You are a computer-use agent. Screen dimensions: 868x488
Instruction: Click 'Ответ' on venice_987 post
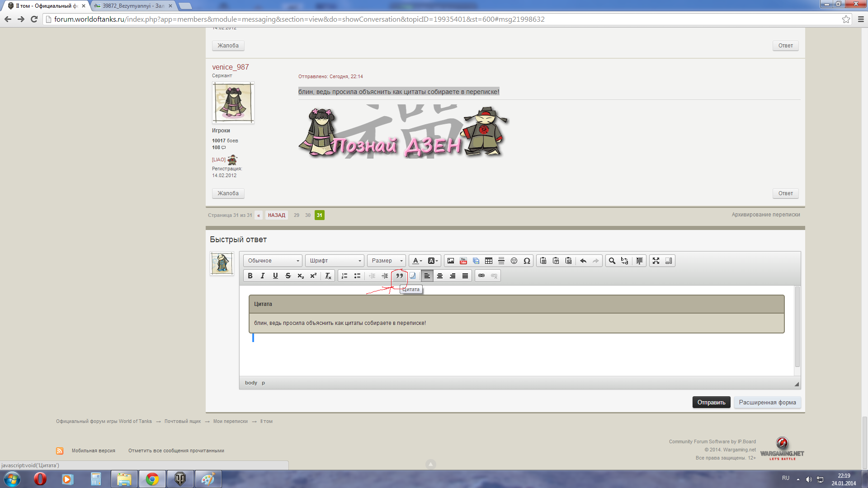coord(785,193)
